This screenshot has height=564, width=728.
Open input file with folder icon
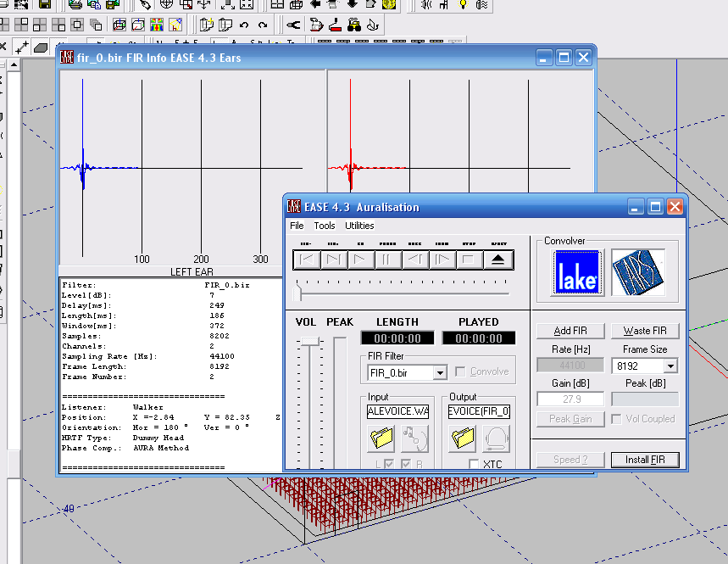point(381,438)
